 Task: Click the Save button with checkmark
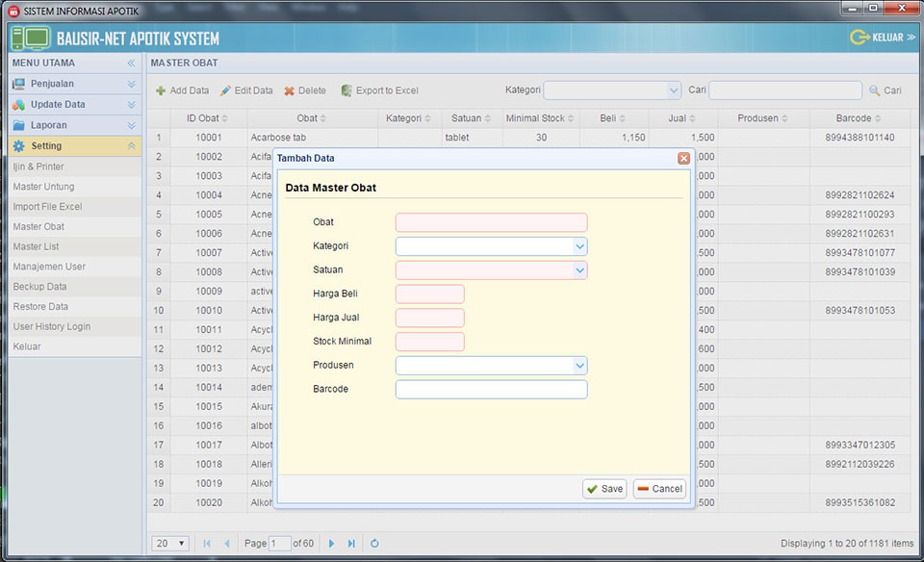tap(604, 489)
